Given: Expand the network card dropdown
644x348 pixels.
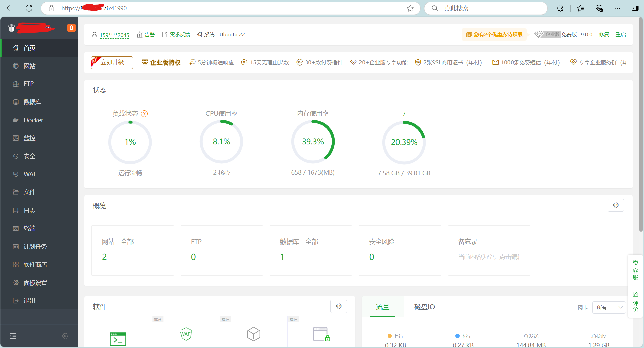Looking at the screenshot, I should (609, 307).
